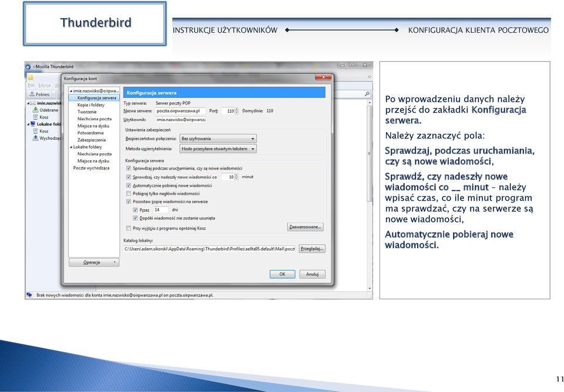The image size is (564, 392).
Task: Click the 'Serwer poczty POP' server type text
Action: coord(173,103)
